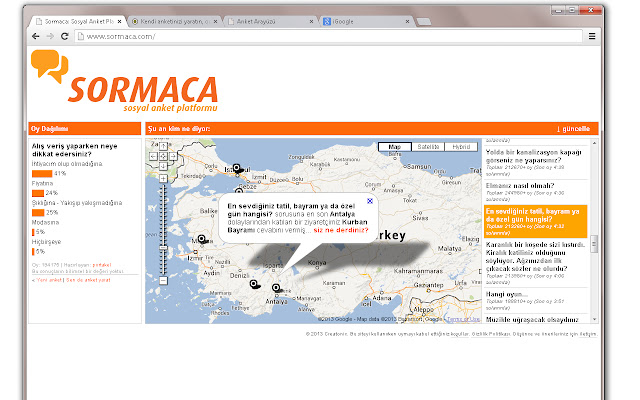Image resolution: width=640 pixels, height=400 pixels.
Task: Click the 'sosyal anket platformu' logo text
Action: pyautogui.click(x=170, y=108)
